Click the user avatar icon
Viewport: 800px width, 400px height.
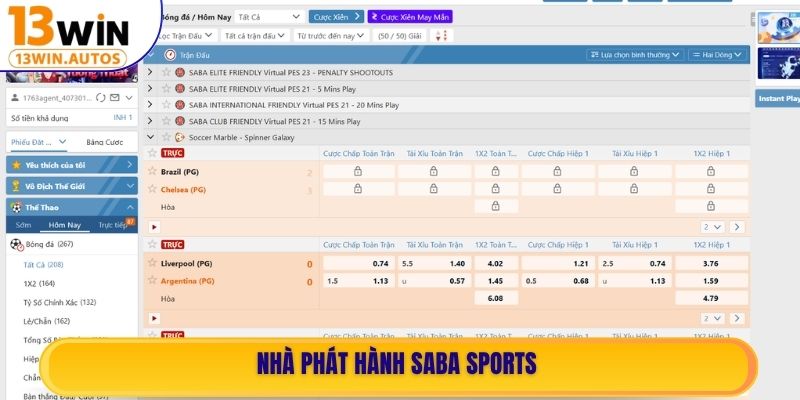point(15,97)
